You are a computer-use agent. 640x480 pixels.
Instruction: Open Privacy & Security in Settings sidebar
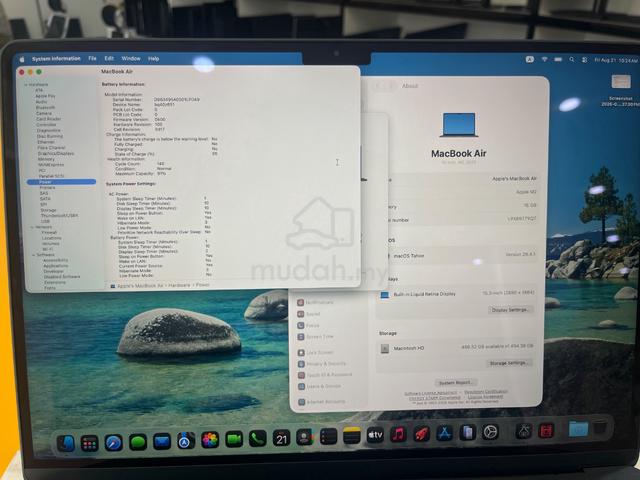pyautogui.click(x=322, y=364)
